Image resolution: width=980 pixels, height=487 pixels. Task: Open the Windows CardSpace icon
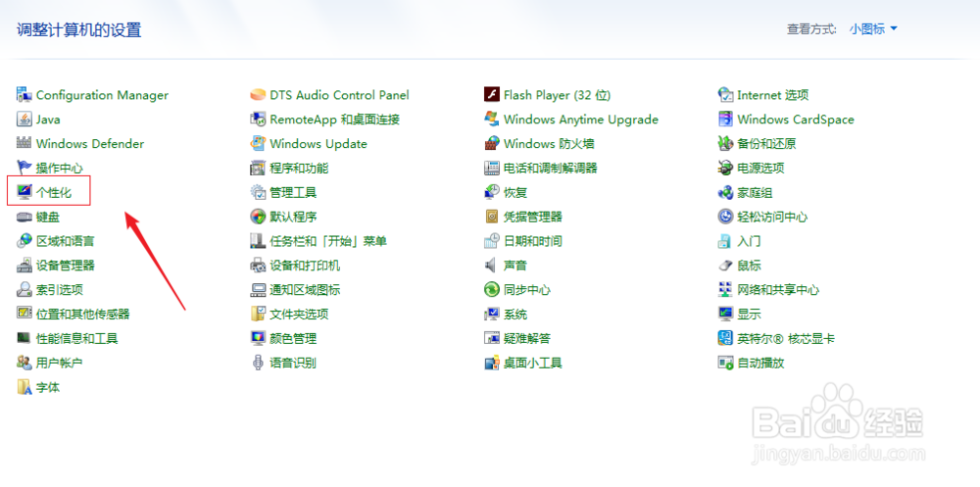(725, 120)
